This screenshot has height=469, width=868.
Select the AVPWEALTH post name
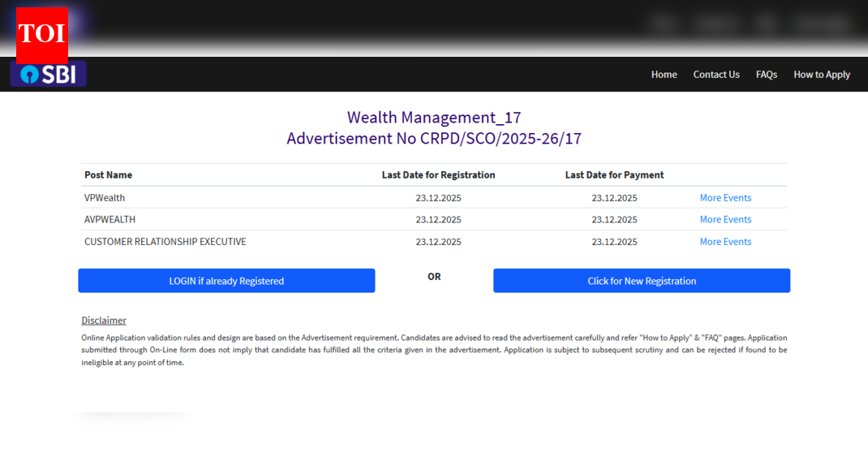[x=110, y=219]
